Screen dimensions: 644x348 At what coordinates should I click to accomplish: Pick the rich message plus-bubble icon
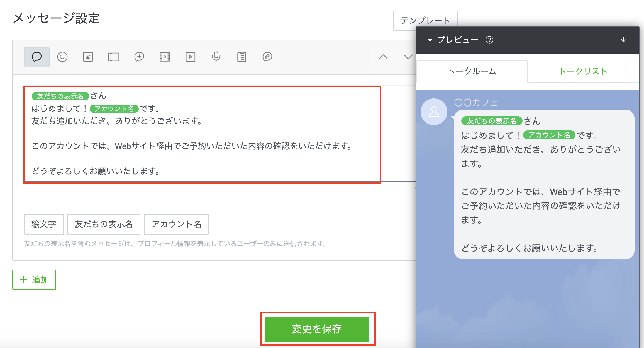139,57
